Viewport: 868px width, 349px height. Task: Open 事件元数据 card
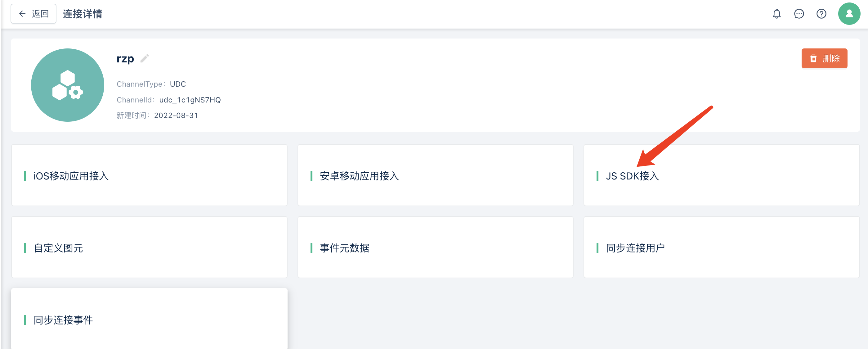pos(435,247)
